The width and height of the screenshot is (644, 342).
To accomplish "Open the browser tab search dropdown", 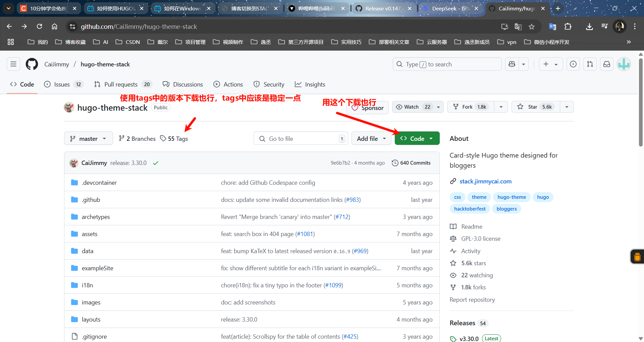I will pos(8,8).
